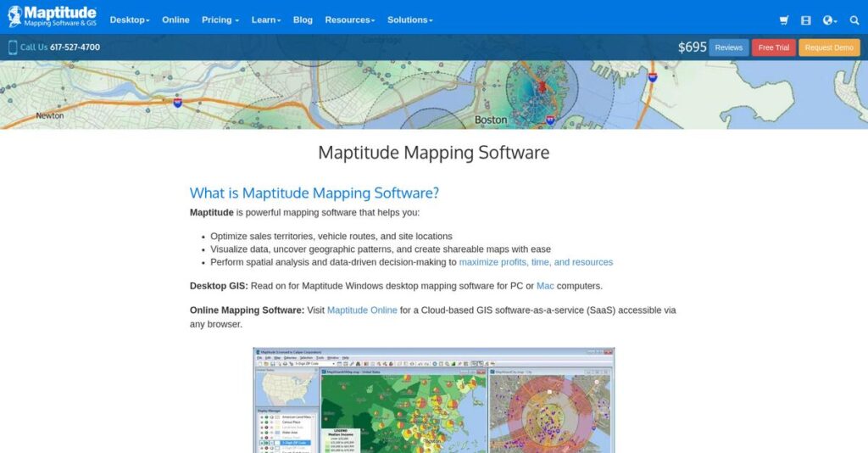The width and height of the screenshot is (868, 453).
Task: Click the Boston label on the map banner
Action: 491,120
